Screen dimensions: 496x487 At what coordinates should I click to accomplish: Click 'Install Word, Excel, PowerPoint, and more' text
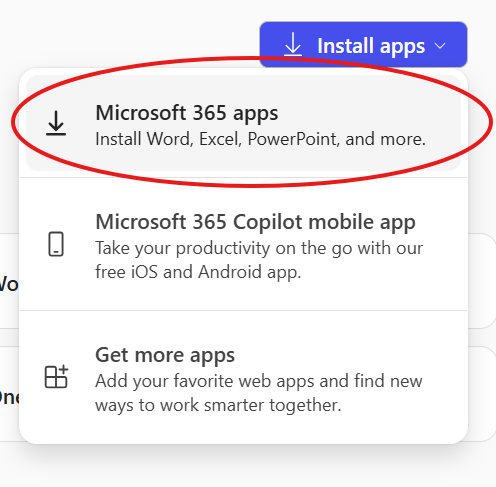click(260, 139)
